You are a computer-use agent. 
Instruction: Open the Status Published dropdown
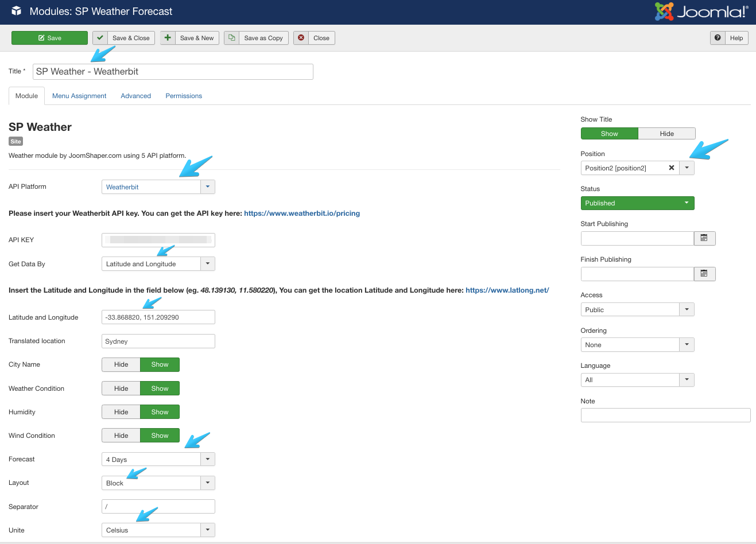coord(638,203)
